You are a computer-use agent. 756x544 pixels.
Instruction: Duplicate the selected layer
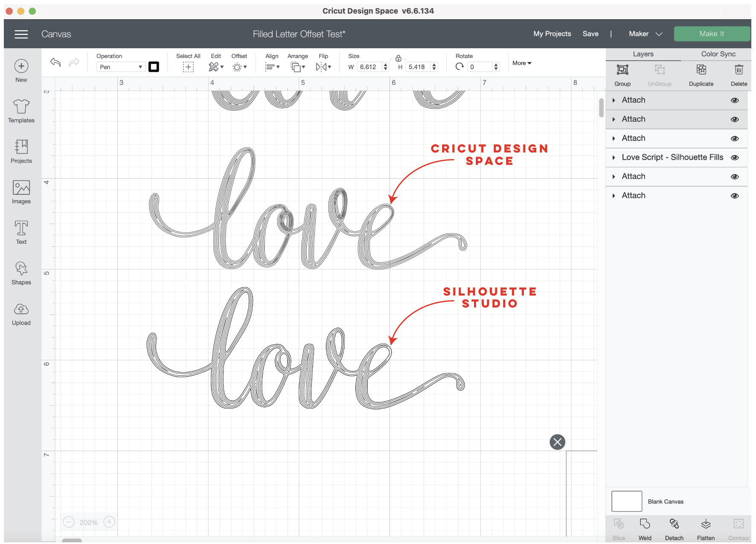pos(701,75)
